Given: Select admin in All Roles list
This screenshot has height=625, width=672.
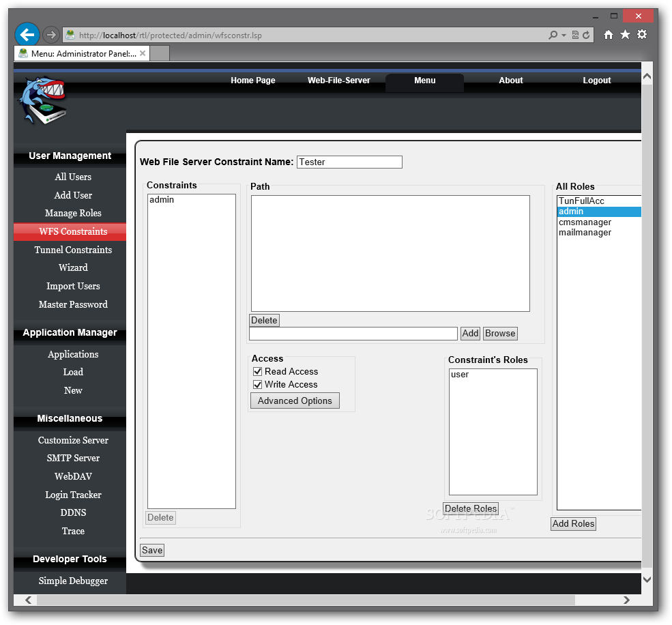Looking at the screenshot, I should click(599, 212).
